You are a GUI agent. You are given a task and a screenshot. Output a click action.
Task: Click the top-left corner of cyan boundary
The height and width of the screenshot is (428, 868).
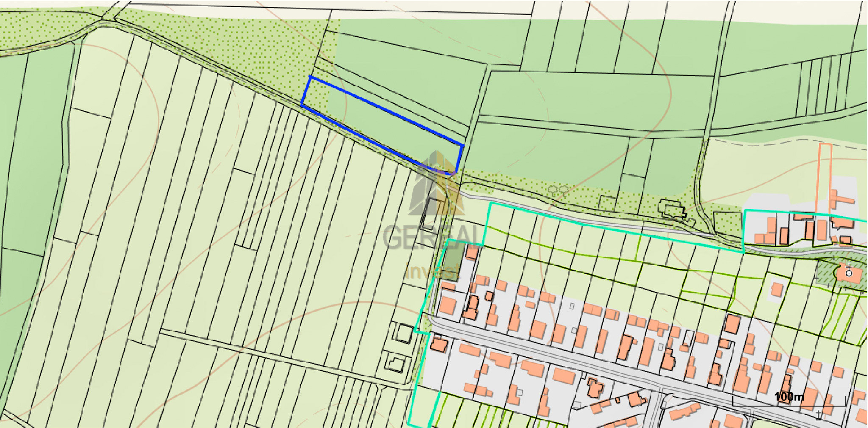(x=491, y=204)
